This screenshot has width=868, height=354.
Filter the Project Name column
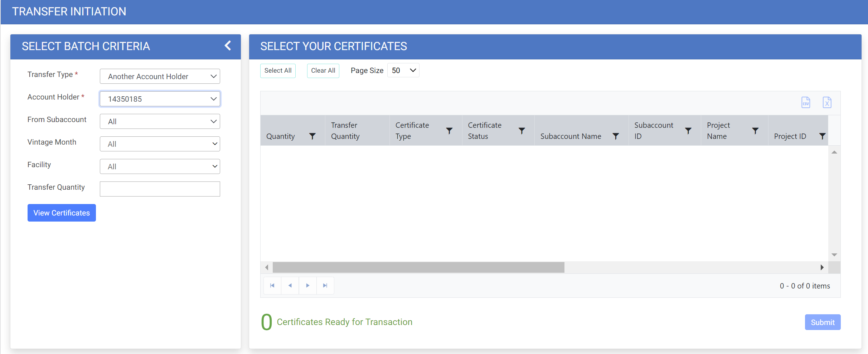(755, 131)
